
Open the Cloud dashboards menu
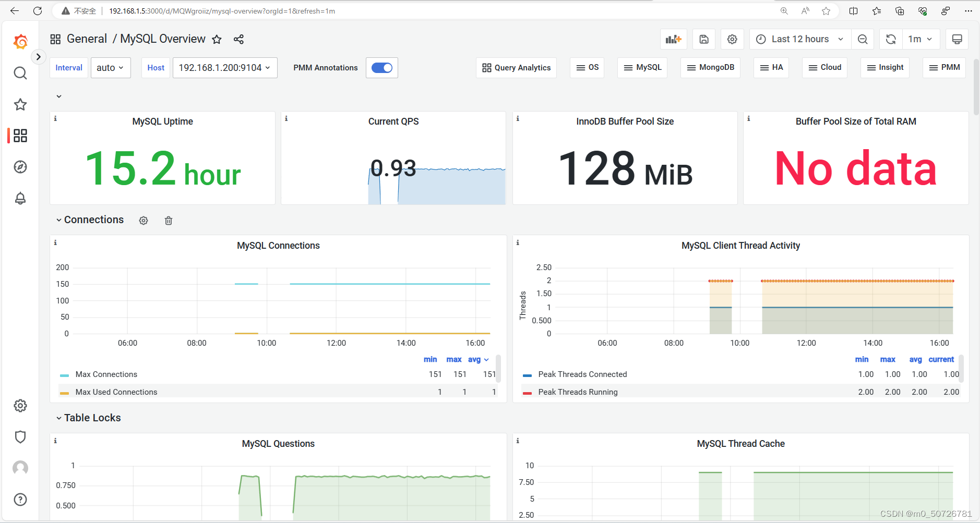pyautogui.click(x=824, y=68)
